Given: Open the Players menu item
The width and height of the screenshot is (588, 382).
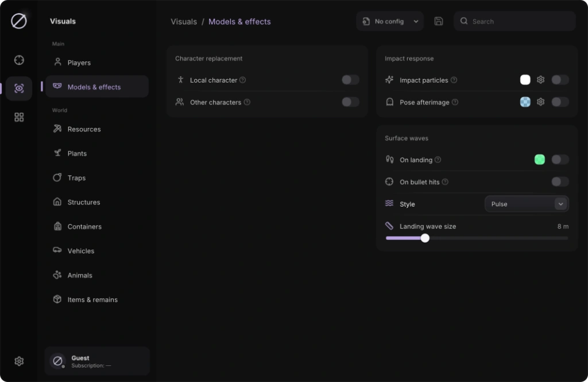Looking at the screenshot, I should (97, 63).
